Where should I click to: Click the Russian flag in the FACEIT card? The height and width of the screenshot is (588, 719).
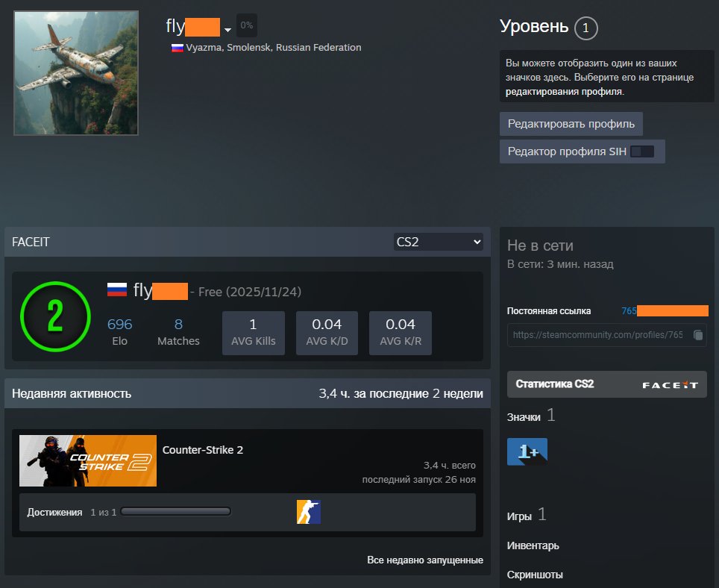[117, 290]
